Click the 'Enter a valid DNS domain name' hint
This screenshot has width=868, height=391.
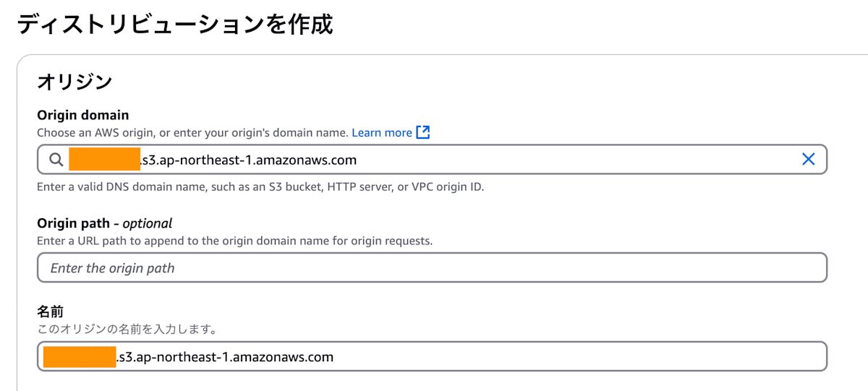[x=260, y=187]
